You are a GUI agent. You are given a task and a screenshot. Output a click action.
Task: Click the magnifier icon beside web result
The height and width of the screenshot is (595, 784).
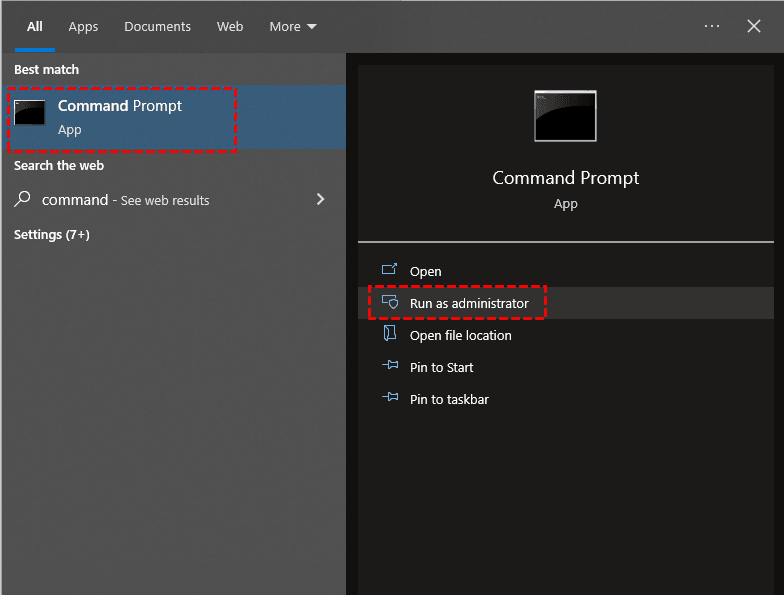(x=23, y=199)
